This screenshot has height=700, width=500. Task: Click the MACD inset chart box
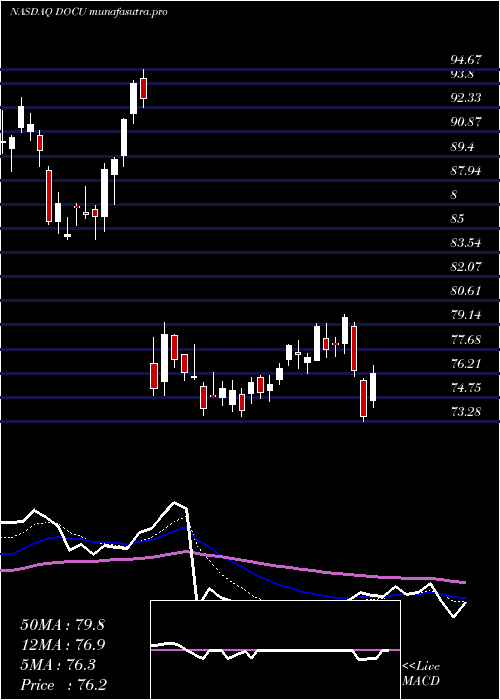pos(275,650)
